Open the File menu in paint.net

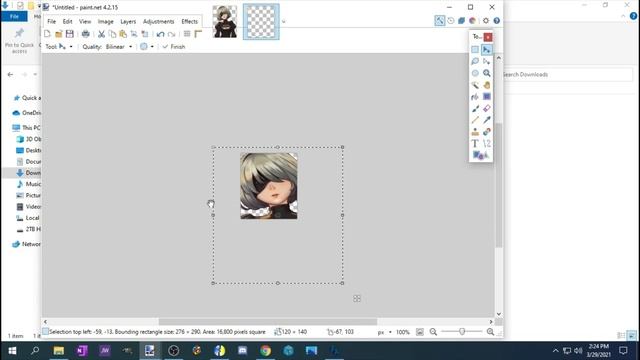(51, 22)
